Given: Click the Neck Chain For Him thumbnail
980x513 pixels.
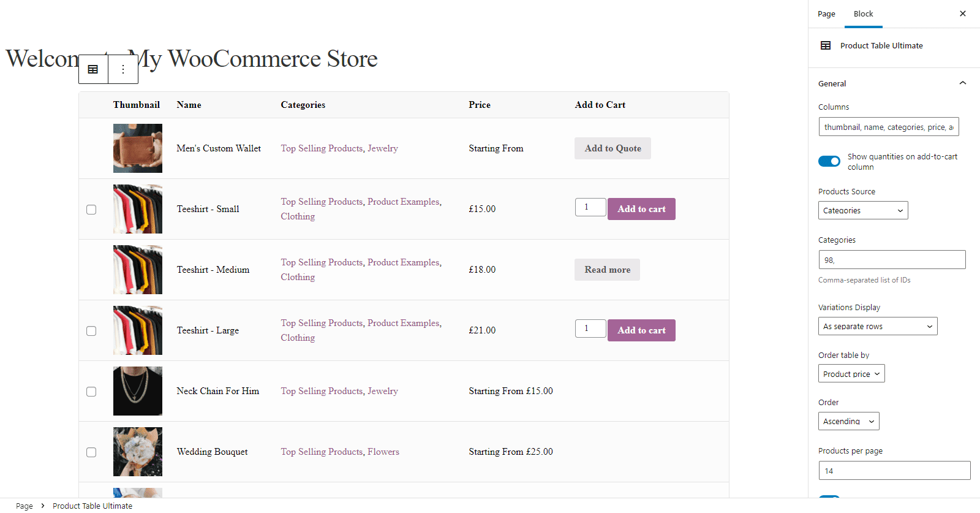Looking at the screenshot, I should coord(138,391).
